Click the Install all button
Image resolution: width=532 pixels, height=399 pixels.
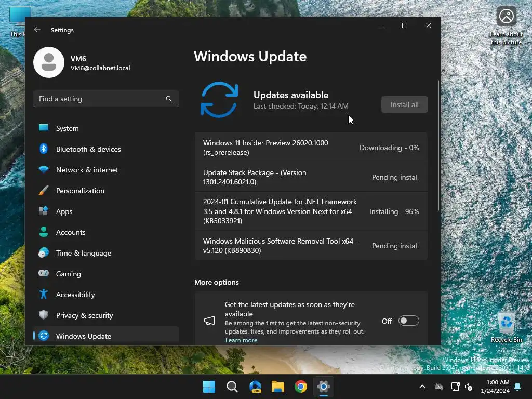coord(404,104)
